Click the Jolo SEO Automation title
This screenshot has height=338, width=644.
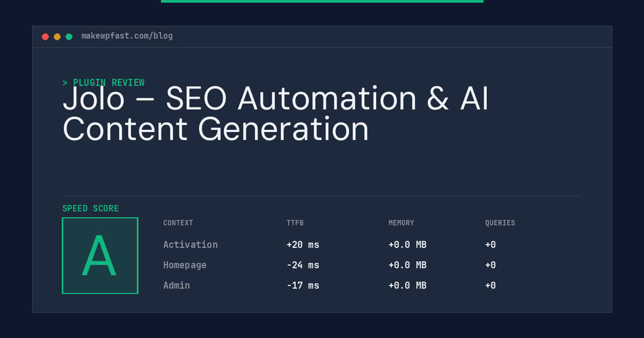276,114
